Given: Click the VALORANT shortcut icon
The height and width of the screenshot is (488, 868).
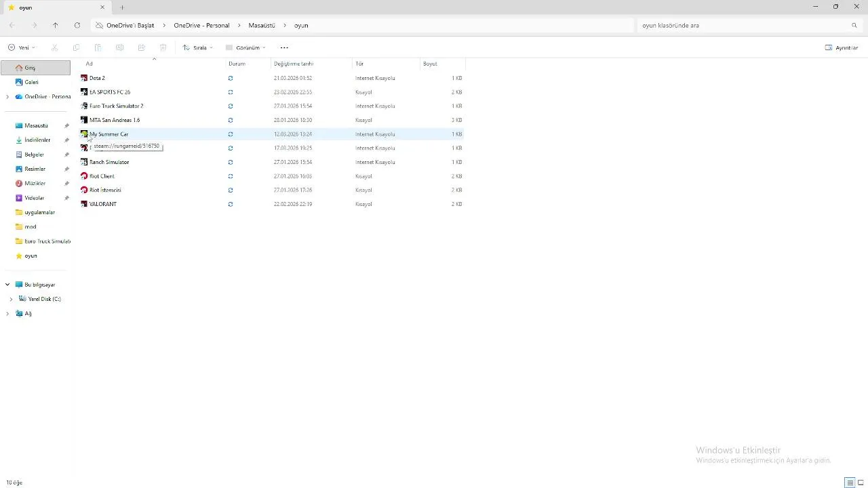Looking at the screenshot, I should [x=84, y=204].
